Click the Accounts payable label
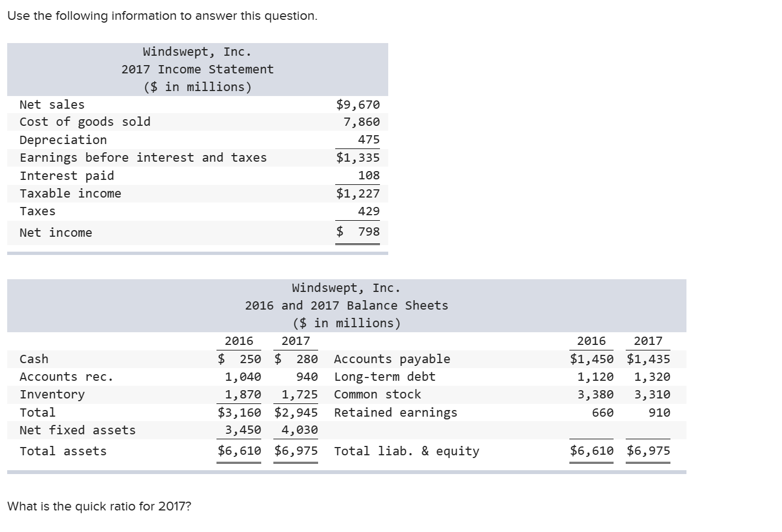The width and height of the screenshot is (782, 532). 392,359
